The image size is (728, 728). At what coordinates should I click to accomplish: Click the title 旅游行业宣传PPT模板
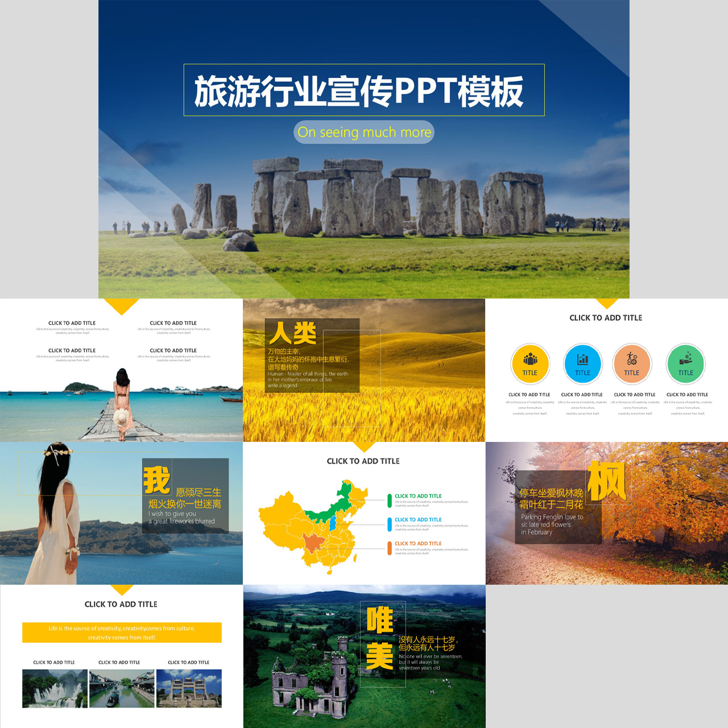pos(364,90)
